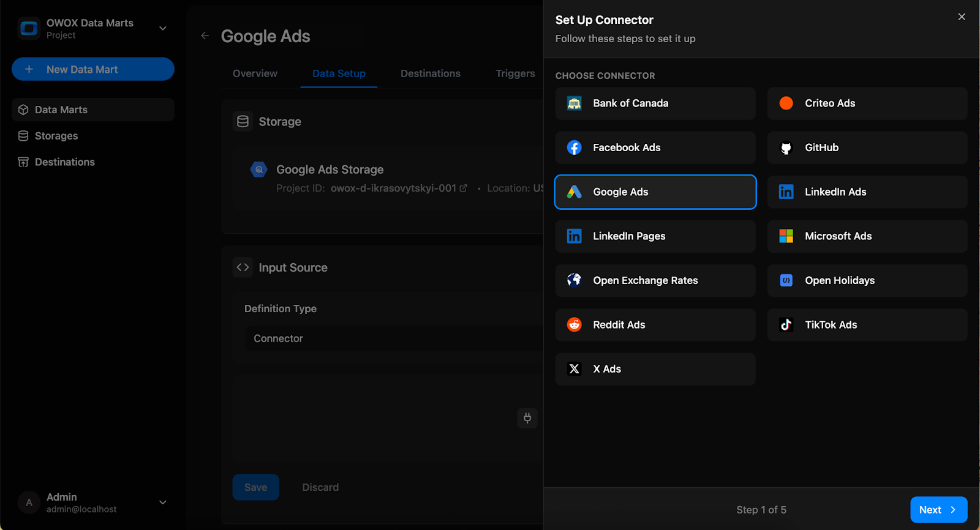Click the Save button

[255, 487]
